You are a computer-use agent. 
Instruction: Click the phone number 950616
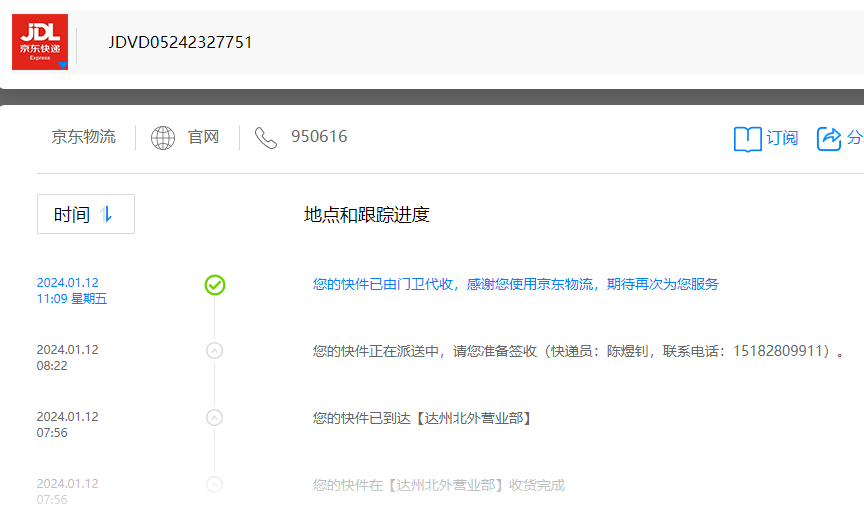coord(319,137)
